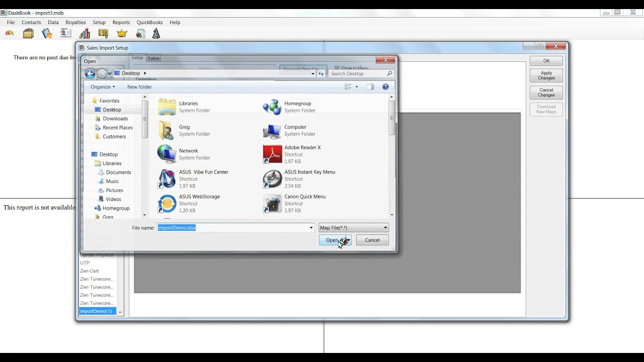Screen dimensions: 644x362
Task: Open the royalties crown toolbar icon
Action: (122, 34)
